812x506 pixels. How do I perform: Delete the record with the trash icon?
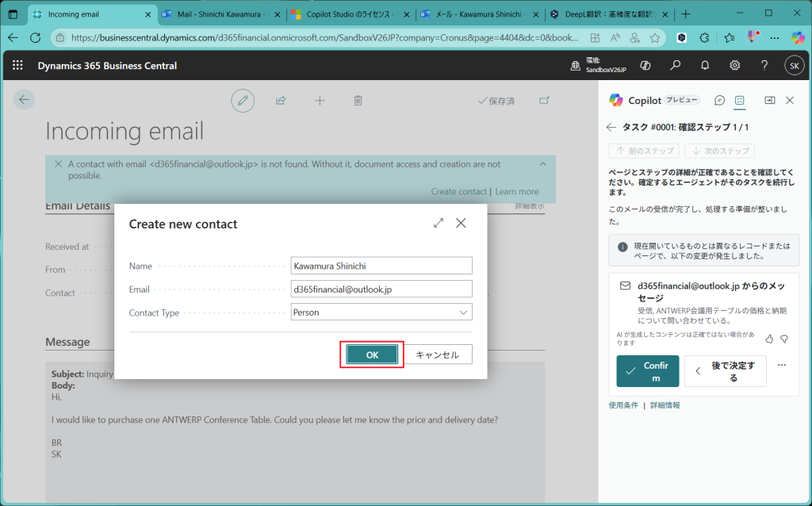(x=358, y=101)
